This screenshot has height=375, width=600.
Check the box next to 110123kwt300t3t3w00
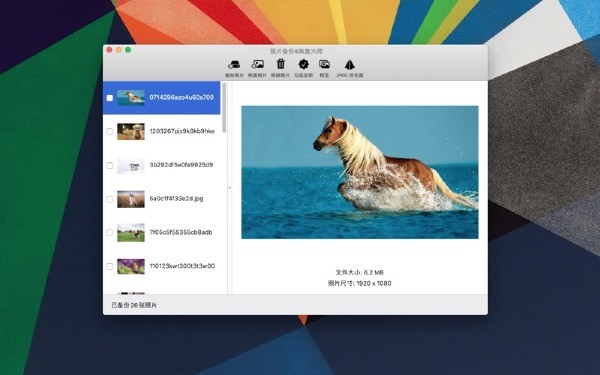(109, 266)
